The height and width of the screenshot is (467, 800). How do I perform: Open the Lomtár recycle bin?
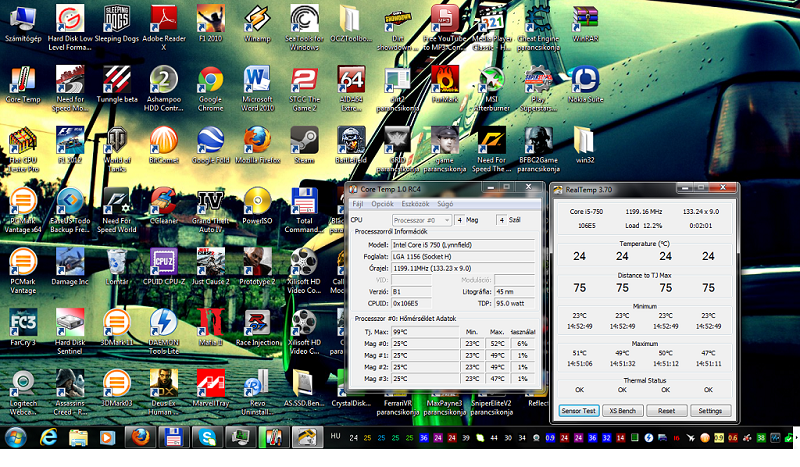point(117,267)
